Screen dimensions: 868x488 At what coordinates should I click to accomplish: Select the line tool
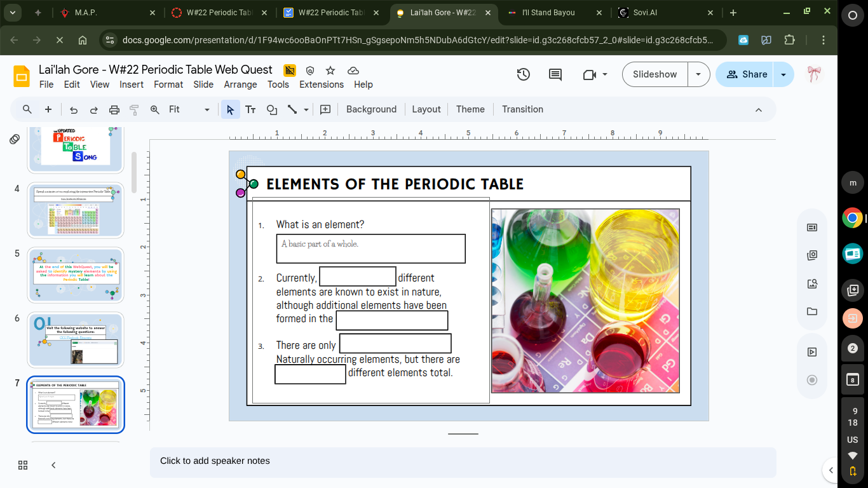pos(293,109)
